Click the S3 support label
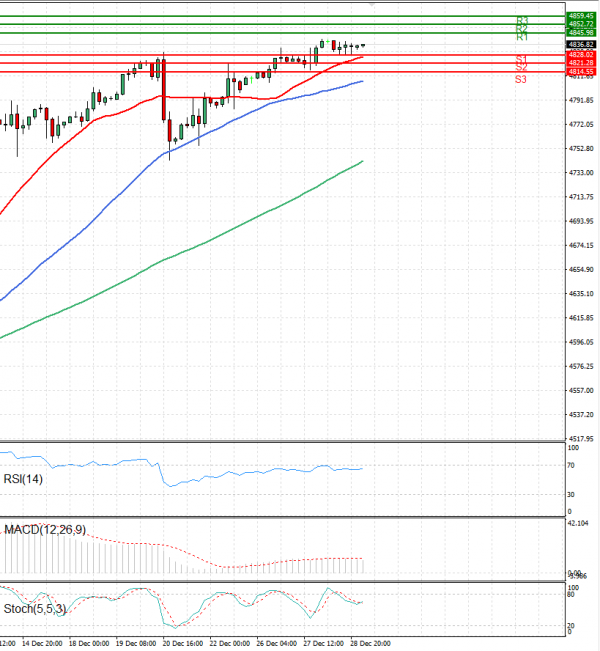The image size is (600, 651). click(x=521, y=79)
